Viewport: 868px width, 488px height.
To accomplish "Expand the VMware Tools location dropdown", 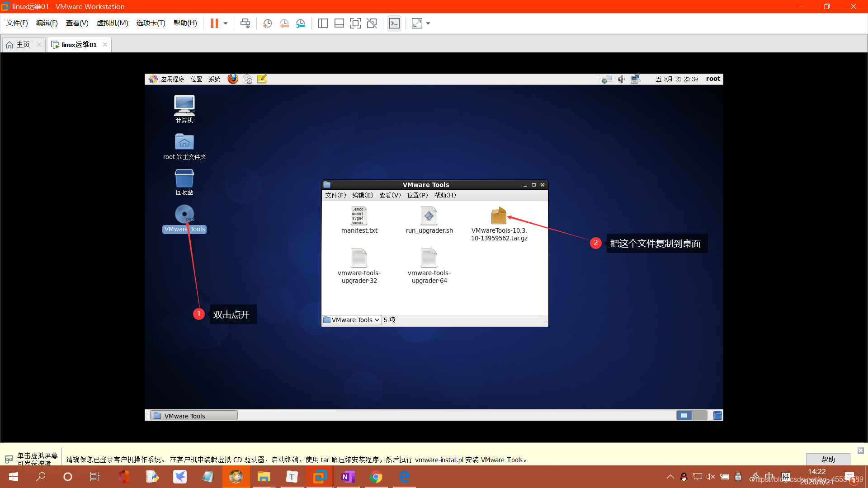I will tap(352, 320).
